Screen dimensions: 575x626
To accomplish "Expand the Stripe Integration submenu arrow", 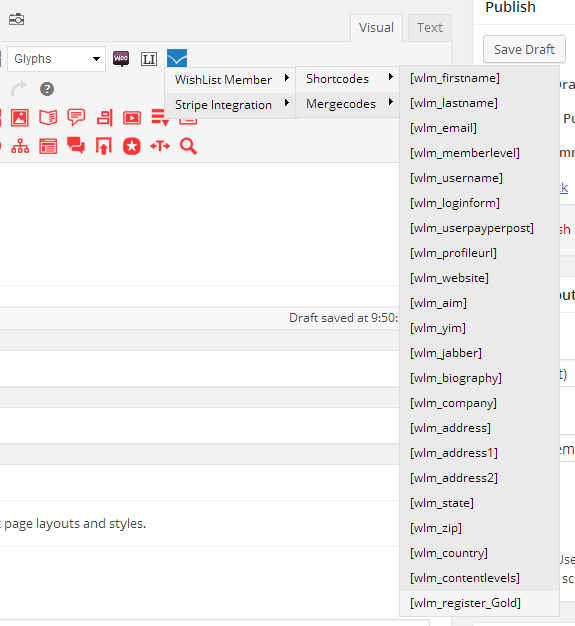I will click(x=286, y=103).
